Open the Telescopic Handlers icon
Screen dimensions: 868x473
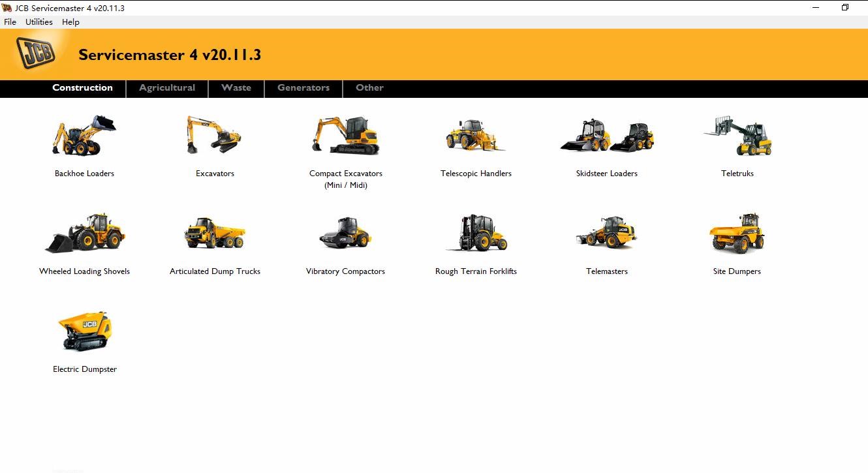point(475,136)
